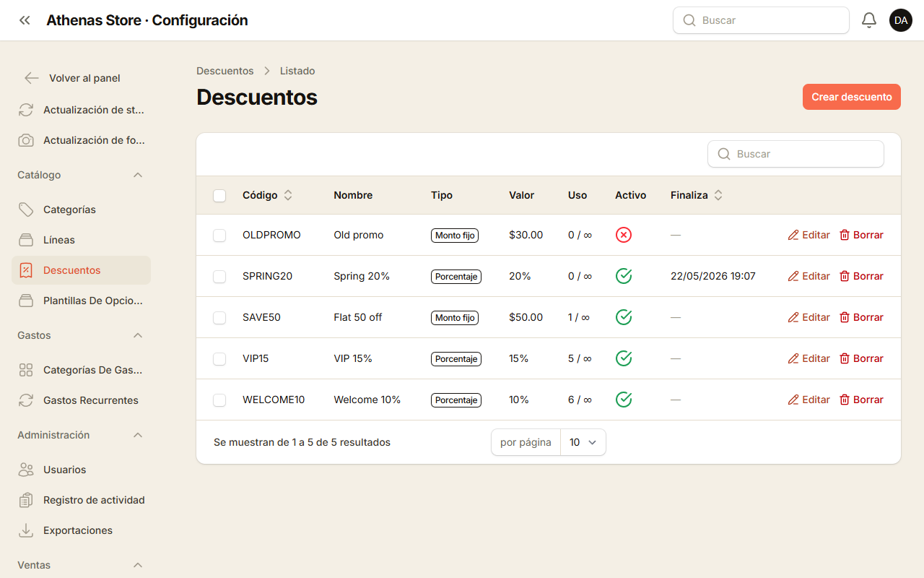924x578 pixels.
Task: Click the tag icon for Categorías
Action: point(26,210)
